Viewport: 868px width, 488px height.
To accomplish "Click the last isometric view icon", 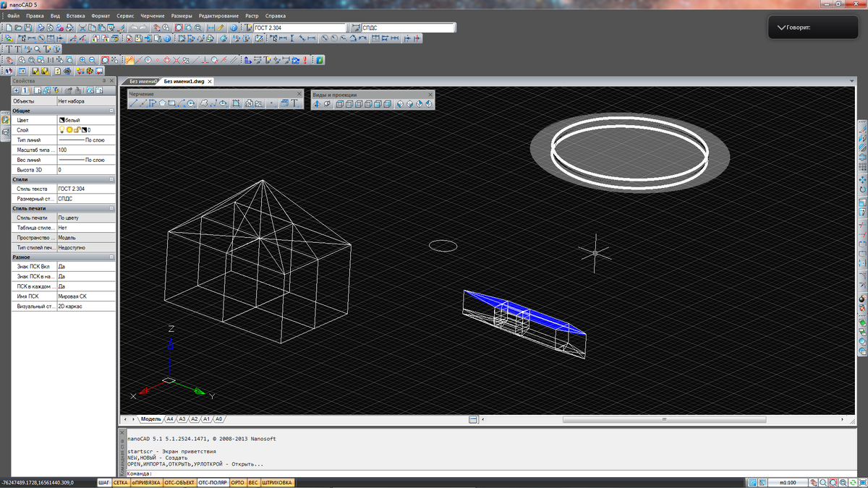I will coord(429,104).
